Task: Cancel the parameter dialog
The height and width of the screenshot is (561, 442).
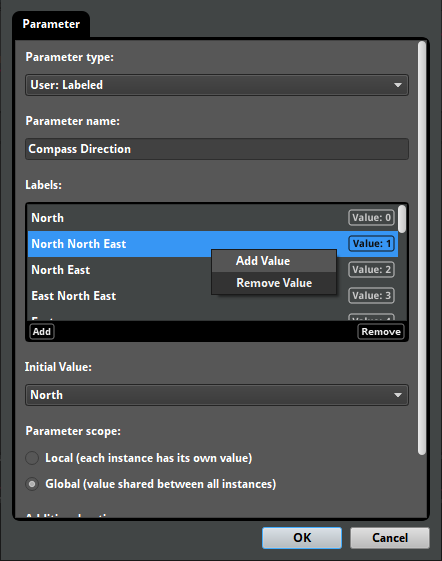Action: [390, 538]
